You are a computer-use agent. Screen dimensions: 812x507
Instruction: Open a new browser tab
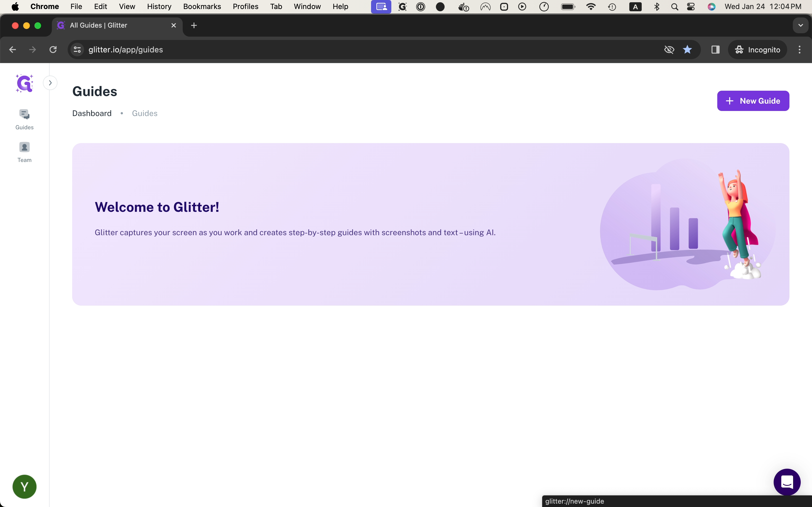point(194,25)
